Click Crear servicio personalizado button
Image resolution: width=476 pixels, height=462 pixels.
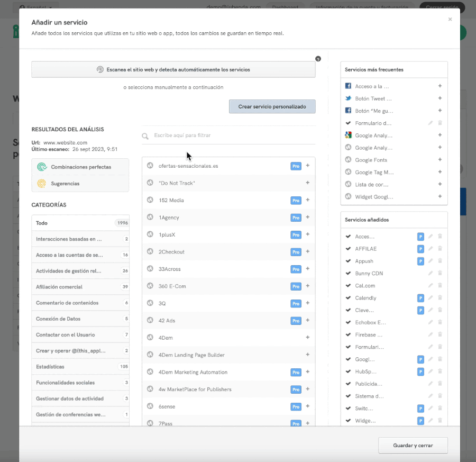coord(272,106)
